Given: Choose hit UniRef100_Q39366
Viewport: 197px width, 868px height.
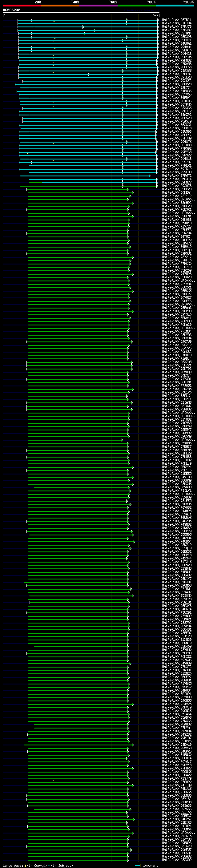Looking at the screenshot, I should point(177,71).
